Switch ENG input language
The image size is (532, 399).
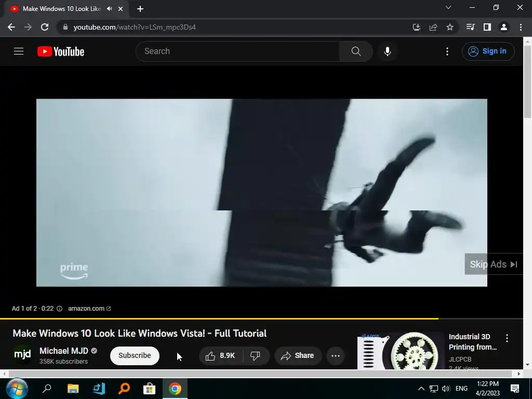[x=461, y=389]
